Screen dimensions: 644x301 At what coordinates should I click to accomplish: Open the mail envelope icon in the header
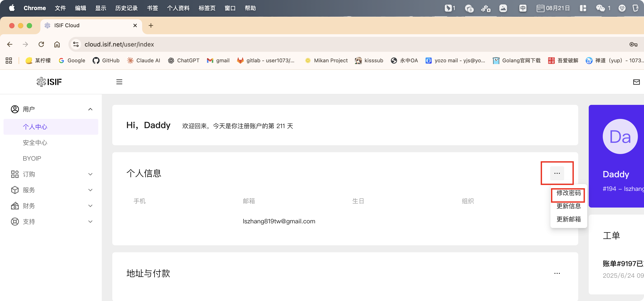pyautogui.click(x=636, y=82)
